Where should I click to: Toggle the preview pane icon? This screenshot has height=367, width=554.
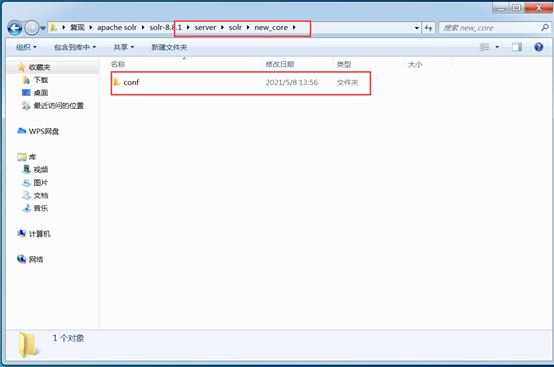[x=517, y=47]
